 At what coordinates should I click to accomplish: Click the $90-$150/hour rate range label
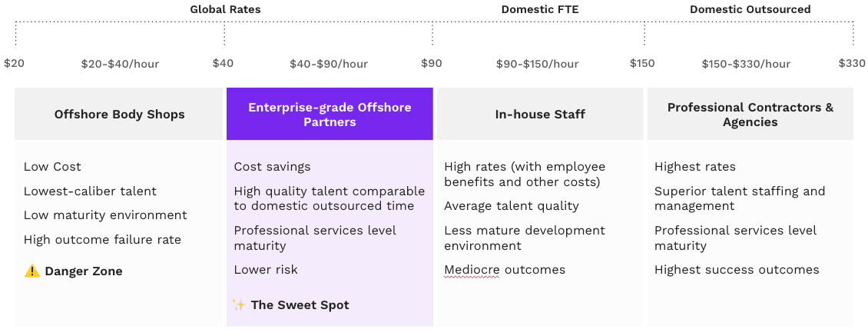point(538,64)
